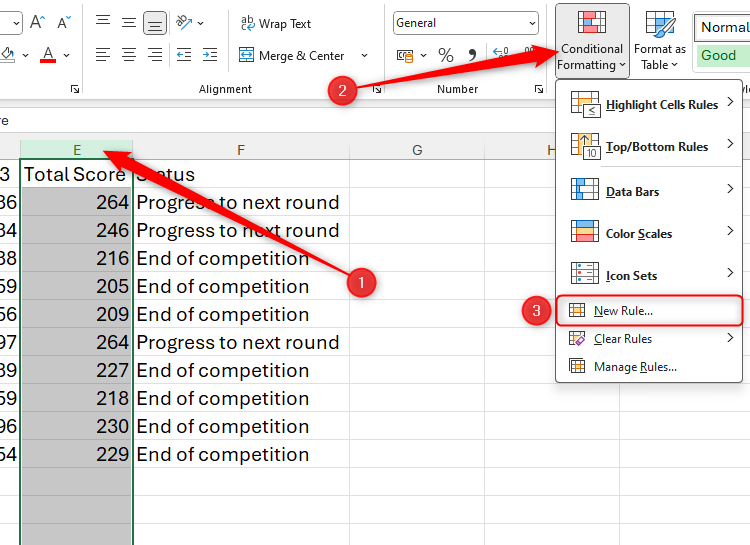Apply Comma Style number format
The height and width of the screenshot is (545, 750).
472,56
